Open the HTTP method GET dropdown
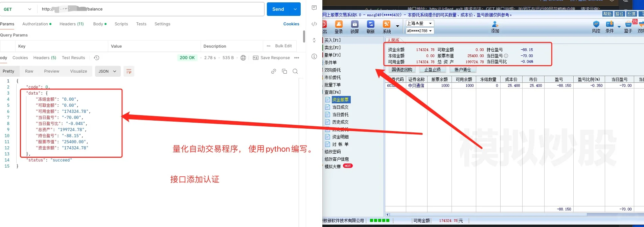The height and width of the screenshot is (227, 644). click(18, 9)
